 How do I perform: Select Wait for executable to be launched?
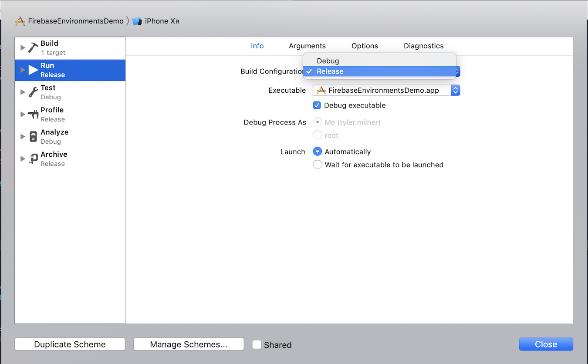point(318,165)
